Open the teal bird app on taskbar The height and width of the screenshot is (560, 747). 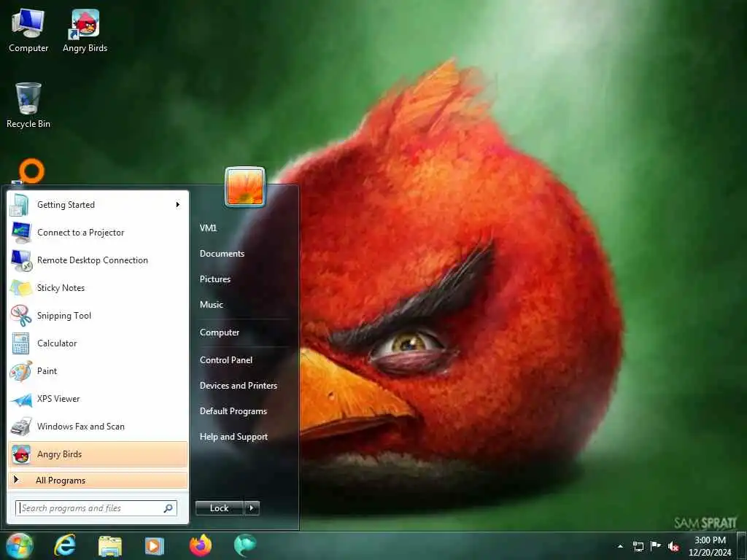[x=245, y=545]
